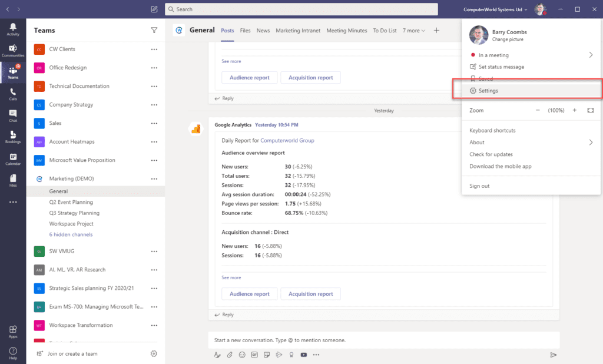The width and height of the screenshot is (603, 364).
Task: Insert a GIF into the message
Action: pyautogui.click(x=254, y=355)
